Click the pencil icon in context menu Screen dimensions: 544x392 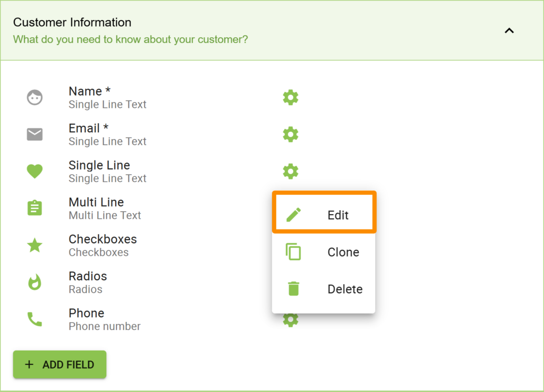tap(293, 215)
